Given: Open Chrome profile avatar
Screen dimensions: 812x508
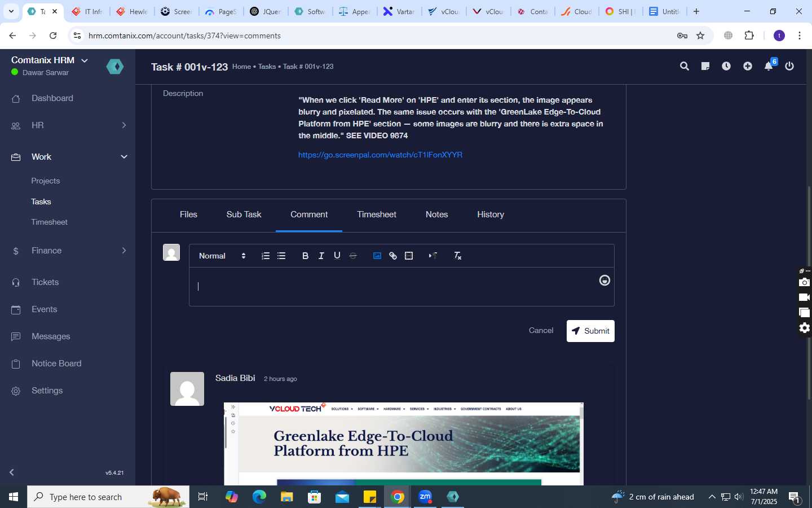Looking at the screenshot, I should tap(779, 36).
